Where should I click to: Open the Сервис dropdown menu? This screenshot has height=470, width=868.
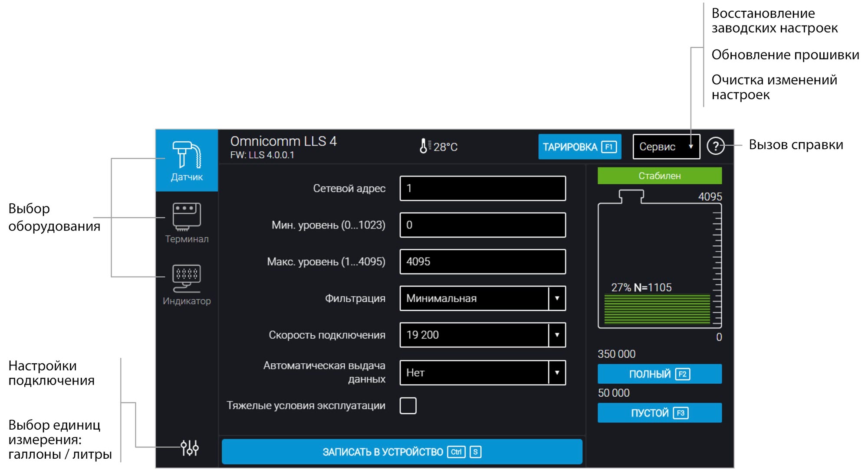click(666, 147)
